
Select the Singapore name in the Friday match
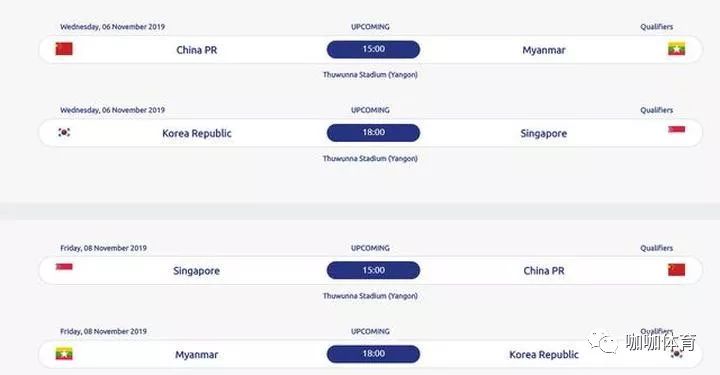point(197,271)
